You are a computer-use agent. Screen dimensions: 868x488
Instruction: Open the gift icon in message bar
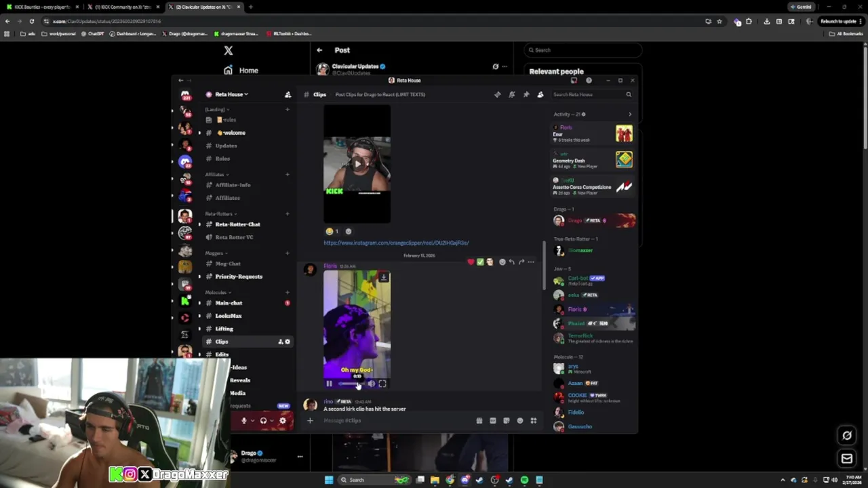[479, 421]
